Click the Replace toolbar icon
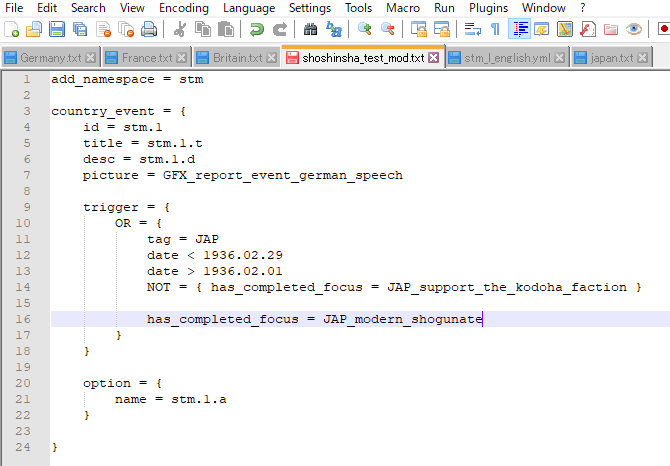670x466 pixels. pos(333,29)
